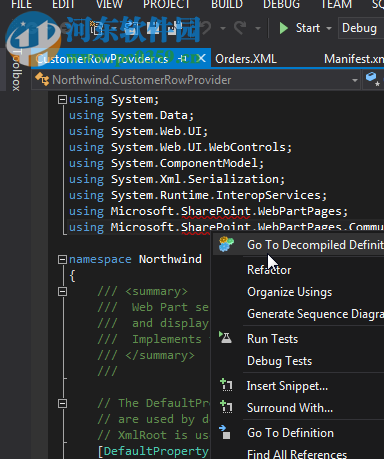Open the EDIT menu
The height and width of the screenshot is (459, 384).
(63, 4)
